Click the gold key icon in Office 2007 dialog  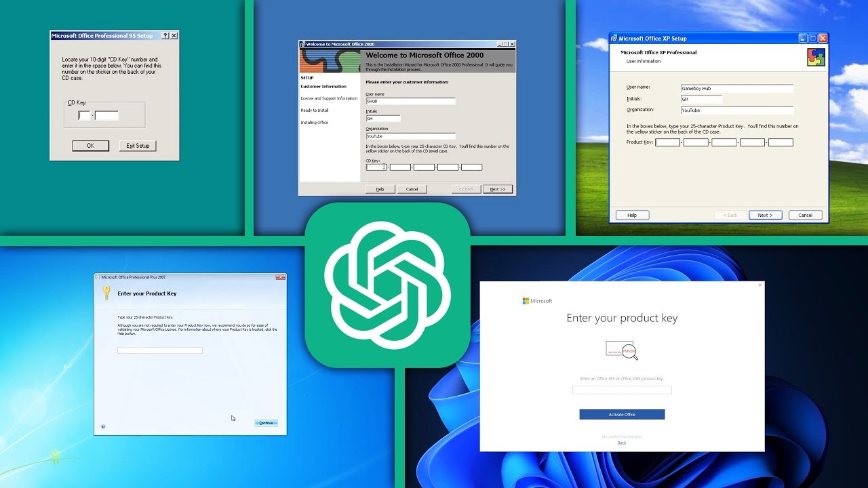[x=106, y=293]
